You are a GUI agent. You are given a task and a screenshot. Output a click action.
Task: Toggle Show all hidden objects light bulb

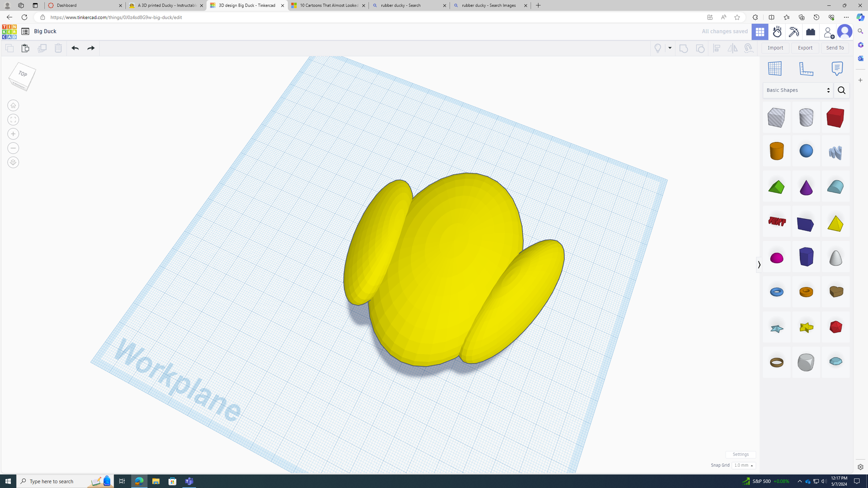658,48
